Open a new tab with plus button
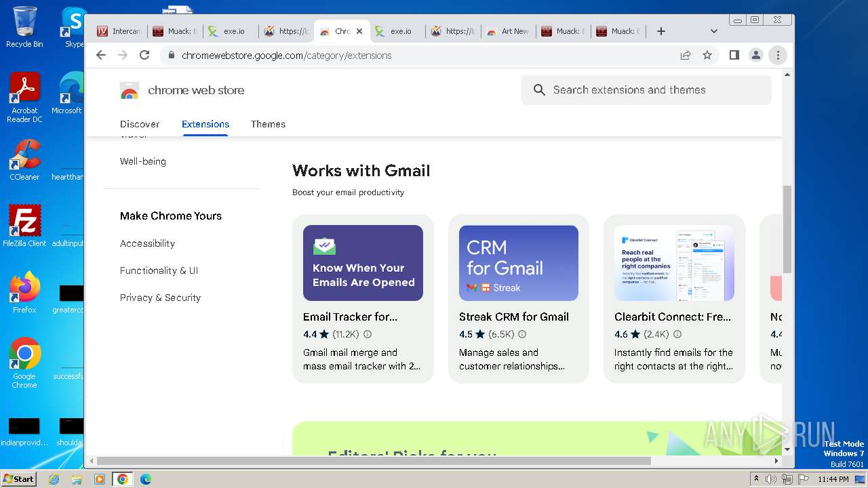 (661, 31)
